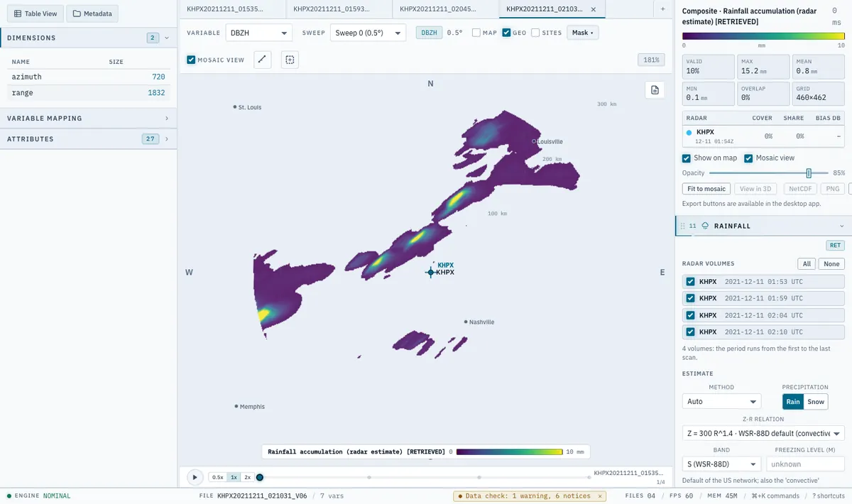Grab the Rainfall section drag handle
Screen dimensions: 852x504
(x=683, y=226)
